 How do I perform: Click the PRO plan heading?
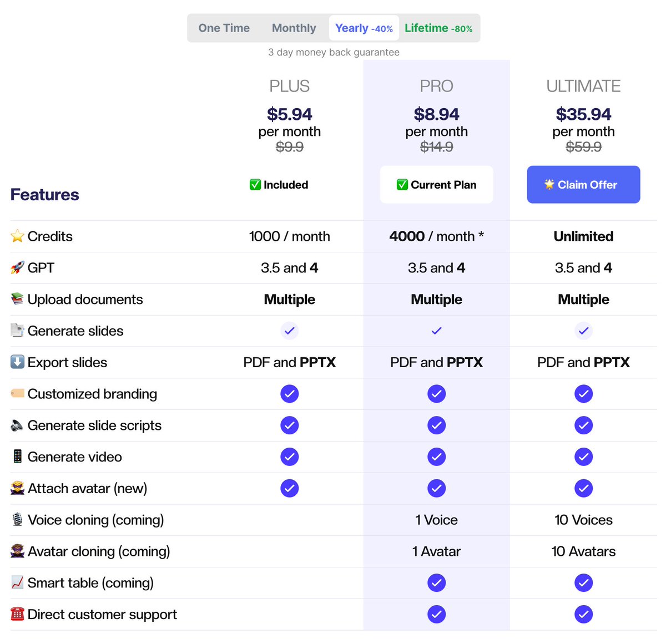tap(437, 86)
